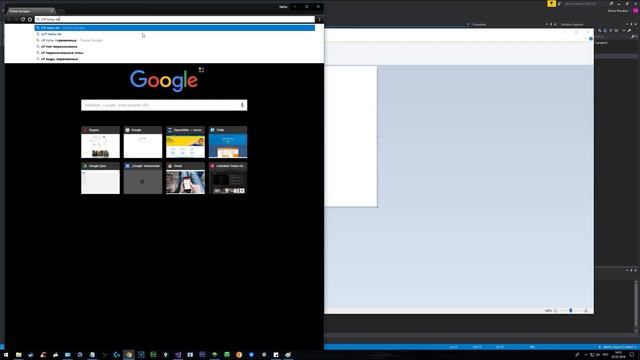
Task: Open the Google Drive shortcut thumbnail
Action: (x=100, y=178)
